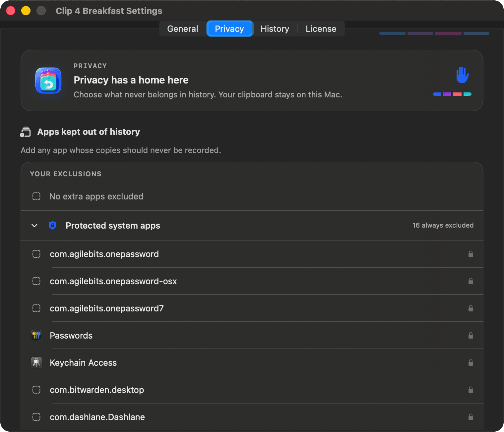Click the blue raised hand icon

click(462, 75)
